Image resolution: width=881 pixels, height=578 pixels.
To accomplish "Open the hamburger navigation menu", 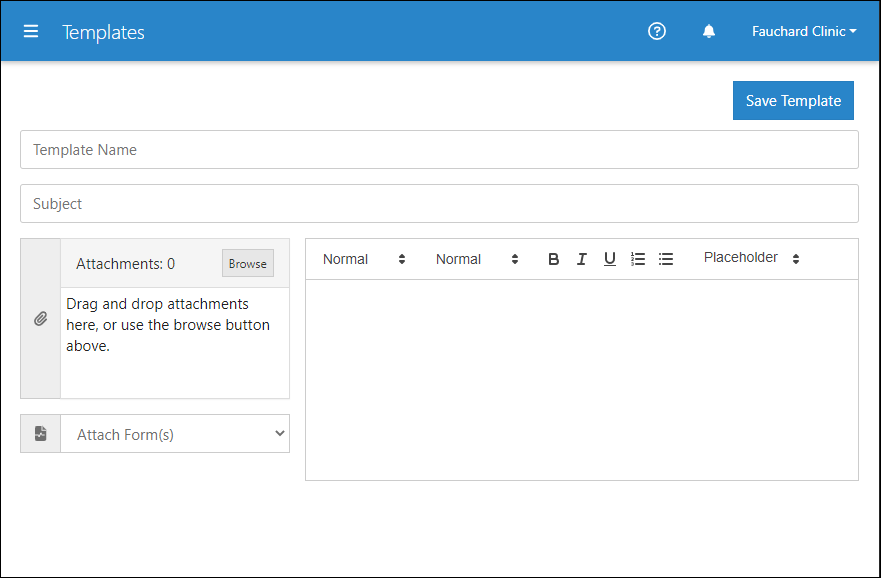I will [31, 31].
